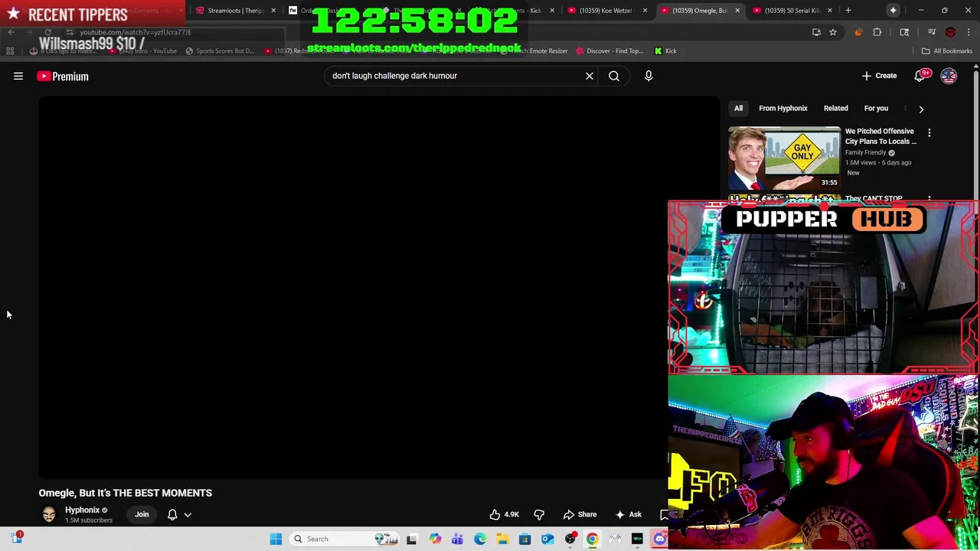Open YouTube notifications bell
The height and width of the screenshot is (551, 980).
(x=922, y=76)
